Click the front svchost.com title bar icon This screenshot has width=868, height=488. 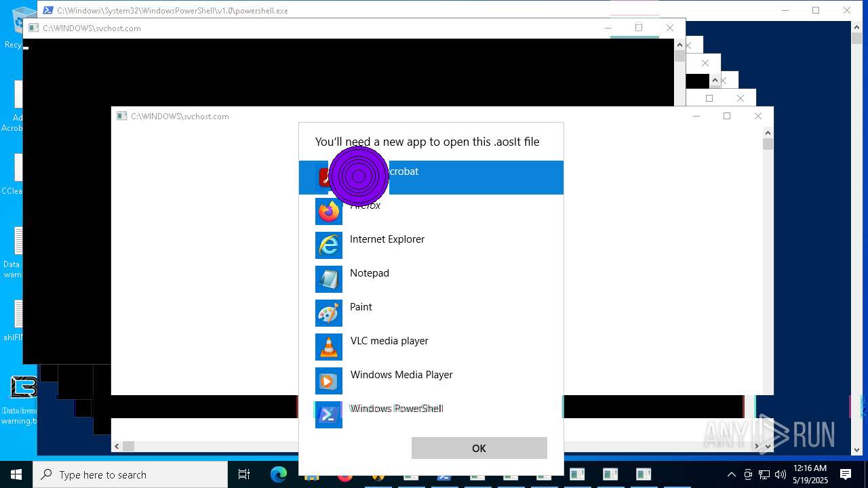tap(122, 116)
